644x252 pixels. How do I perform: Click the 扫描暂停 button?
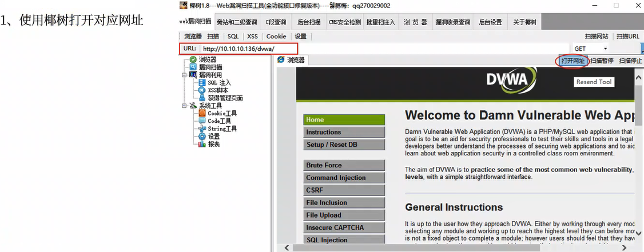602,61
